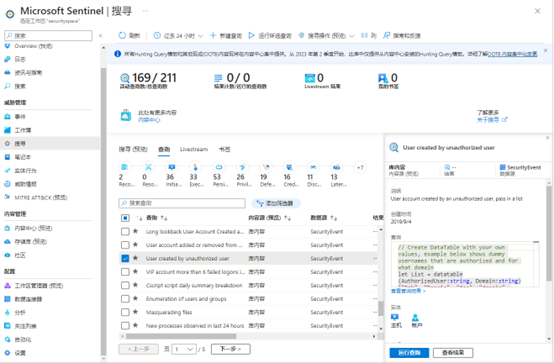Run all queries using the play icon
This screenshot has width=554, height=363.
coord(251,35)
